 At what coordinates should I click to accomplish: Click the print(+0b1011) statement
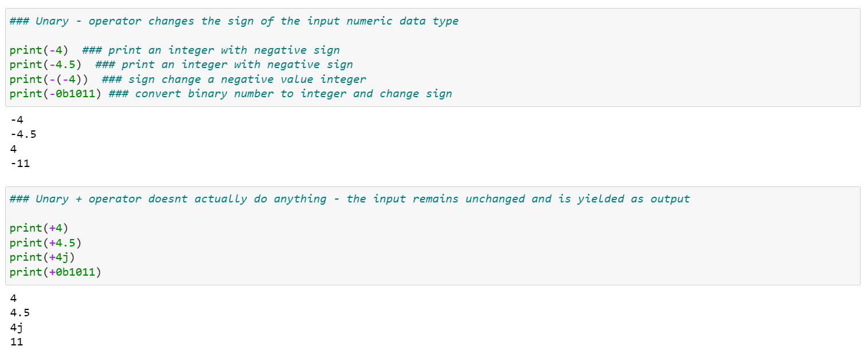(x=56, y=272)
